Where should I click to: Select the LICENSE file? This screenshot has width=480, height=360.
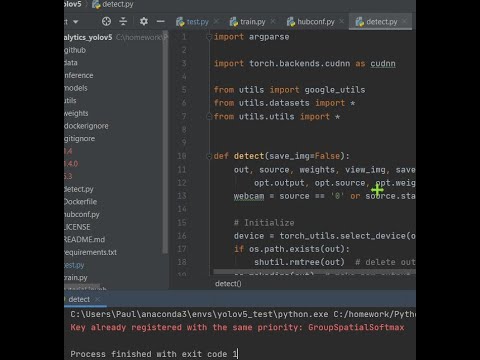[x=77, y=227]
